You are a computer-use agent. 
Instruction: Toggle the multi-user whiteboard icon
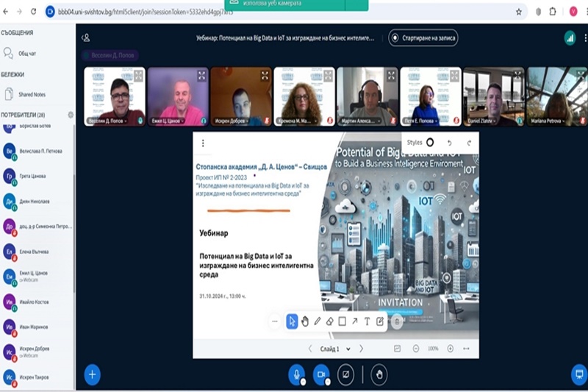[x=397, y=349]
